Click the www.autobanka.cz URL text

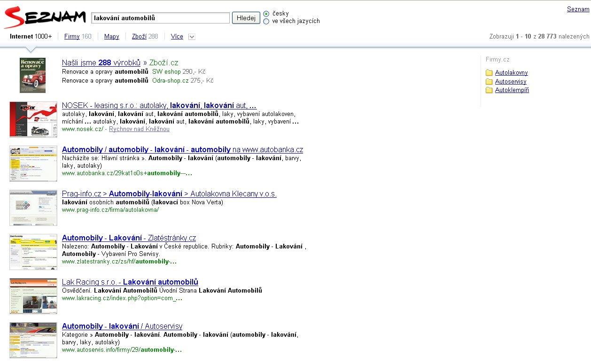pos(127,173)
